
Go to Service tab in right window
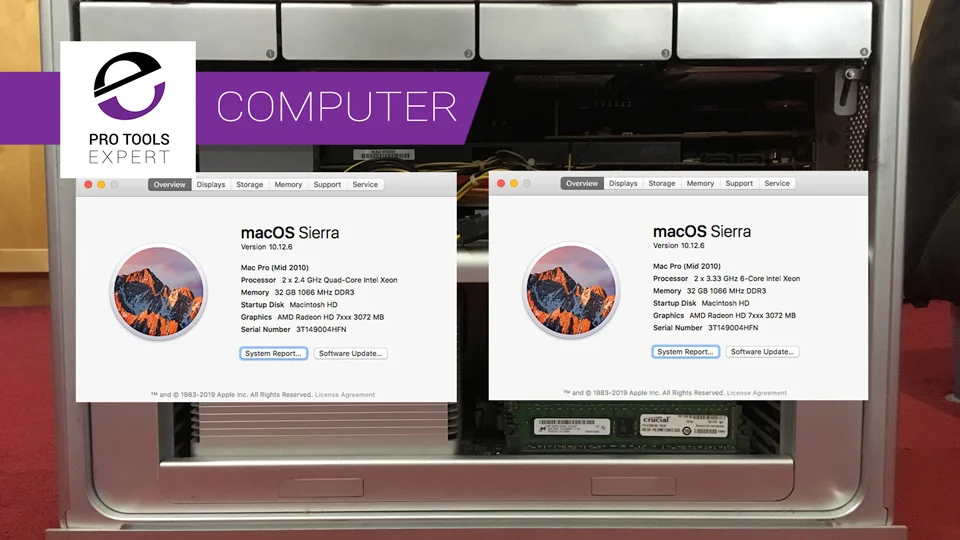[x=777, y=183]
